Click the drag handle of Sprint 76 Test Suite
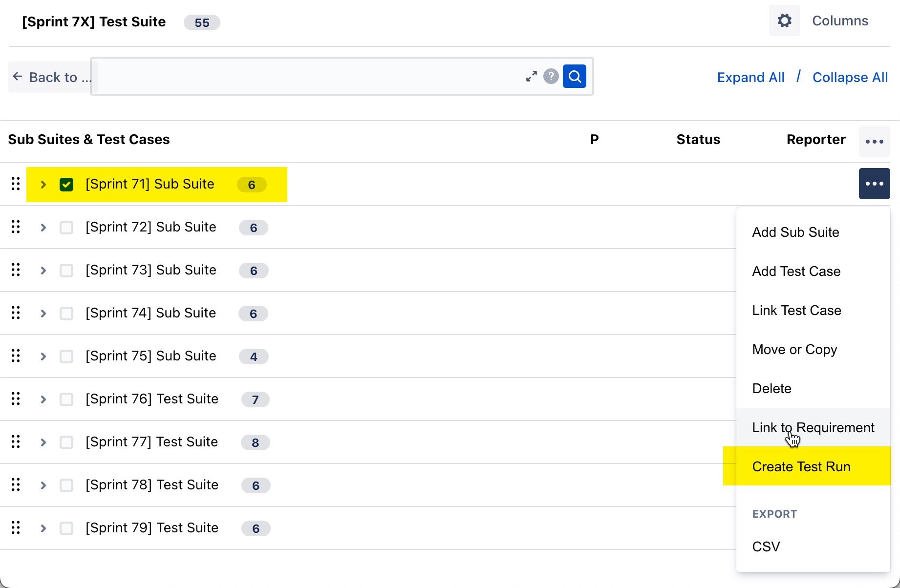The width and height of the screenshot is (900, 588). (x=16, y=399)
